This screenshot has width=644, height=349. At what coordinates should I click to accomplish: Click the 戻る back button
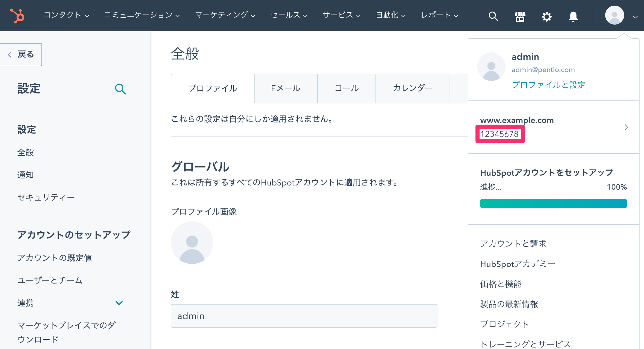21,55
